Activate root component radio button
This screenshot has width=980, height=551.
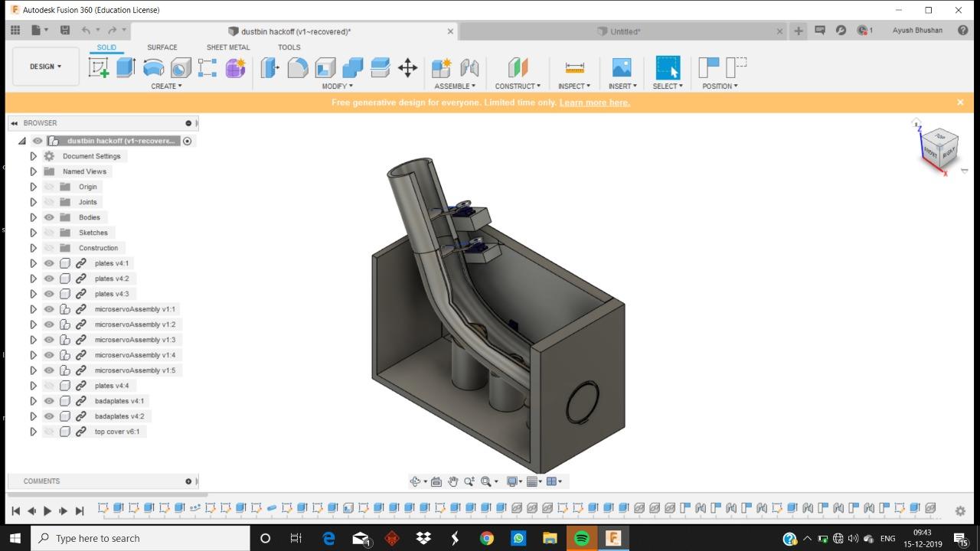188,141
